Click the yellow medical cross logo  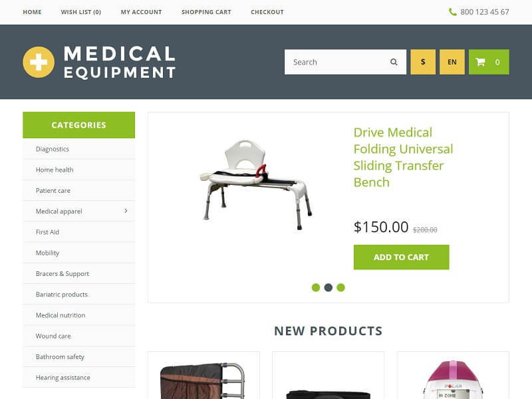(x=39, y=62)
